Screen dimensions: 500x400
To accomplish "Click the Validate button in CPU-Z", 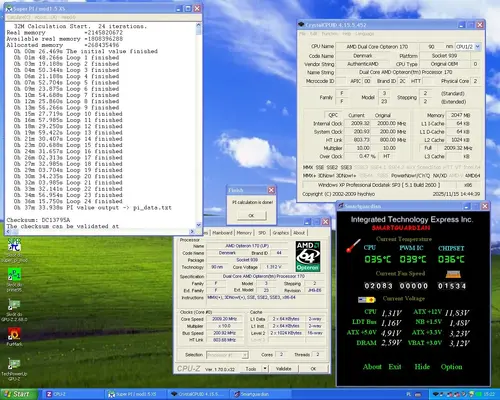I will [x=284, y=369].
